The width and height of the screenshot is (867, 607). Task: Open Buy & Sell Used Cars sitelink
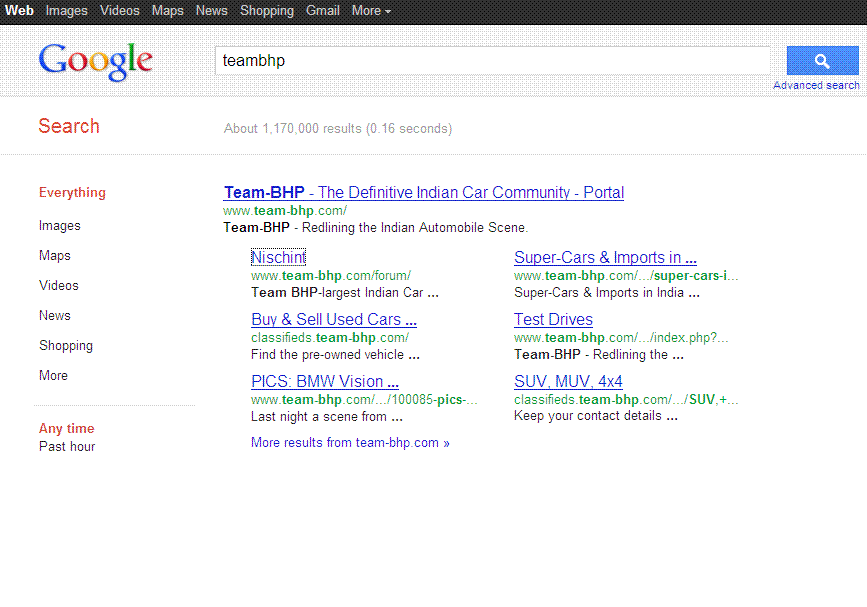point(334,319)
